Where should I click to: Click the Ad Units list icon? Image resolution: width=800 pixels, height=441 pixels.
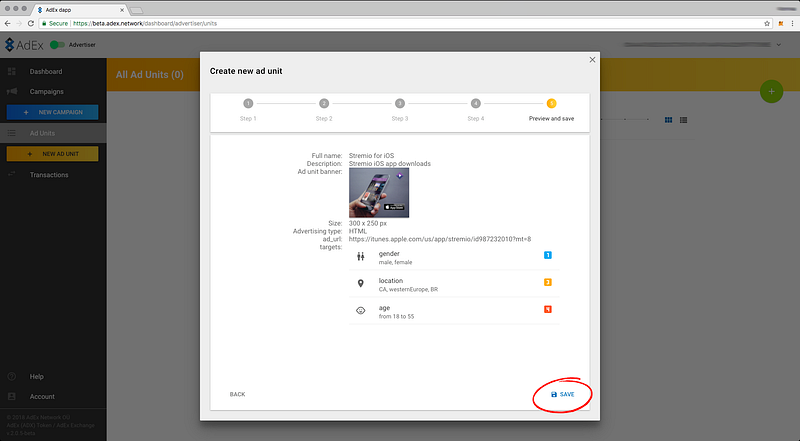click(12, 133)
